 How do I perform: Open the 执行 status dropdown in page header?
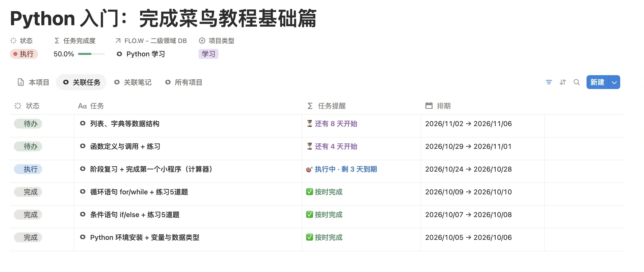click(24, 54)
